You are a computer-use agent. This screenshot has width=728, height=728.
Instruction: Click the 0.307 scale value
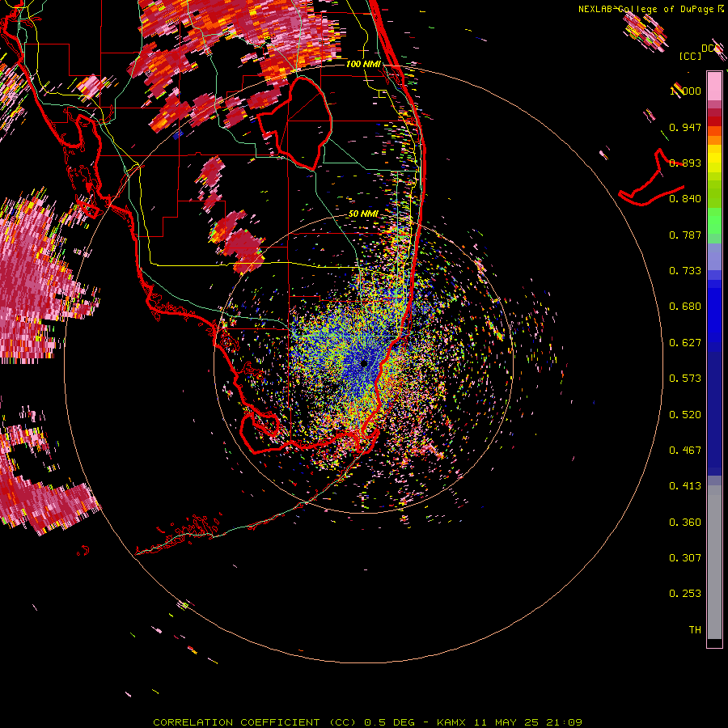pyautogui.click(x=685, y=558)
